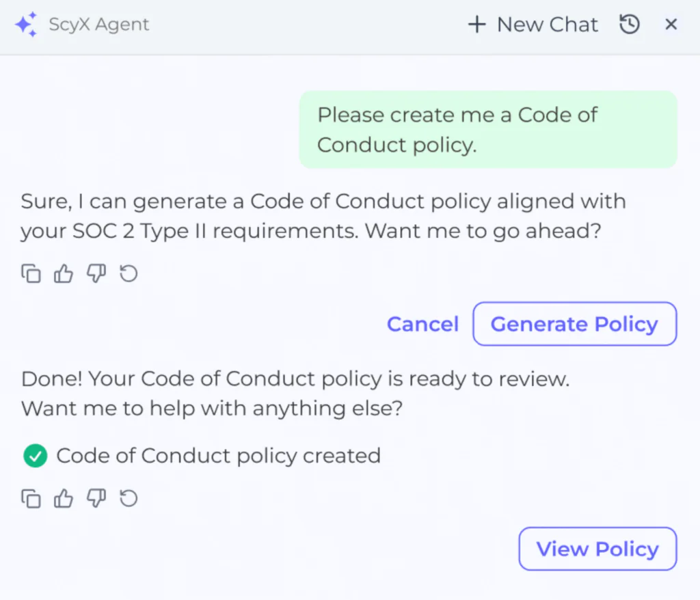Image resolution: width=700 pixels, height=600 pixels.
Task: Regenerate the first agent response
Action: pos(129,273)
